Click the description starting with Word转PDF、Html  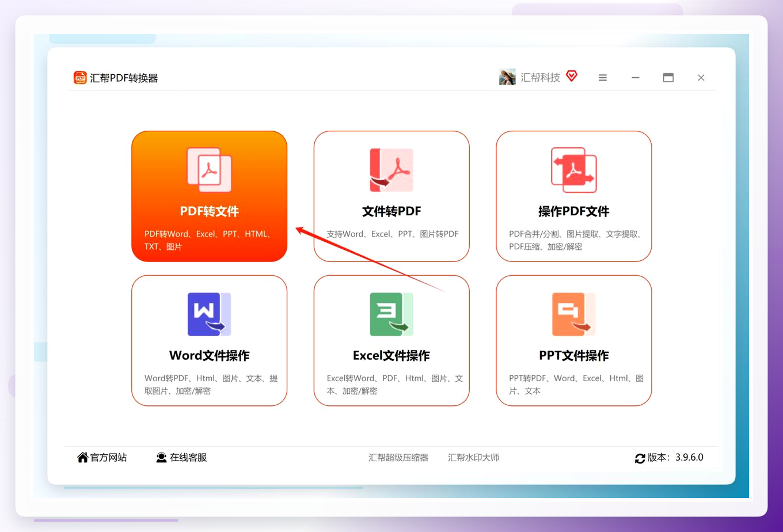click(x=211, y=385)
